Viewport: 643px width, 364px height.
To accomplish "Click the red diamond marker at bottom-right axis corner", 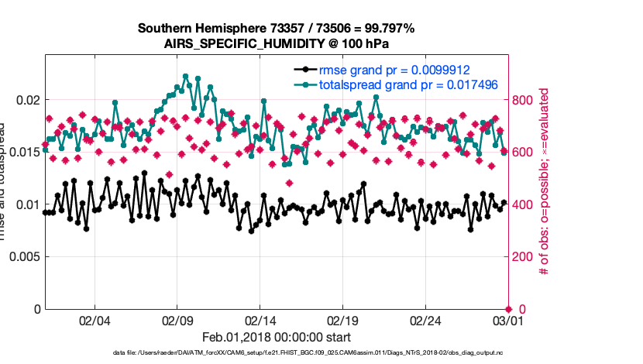I will click(x=507, y=308).
